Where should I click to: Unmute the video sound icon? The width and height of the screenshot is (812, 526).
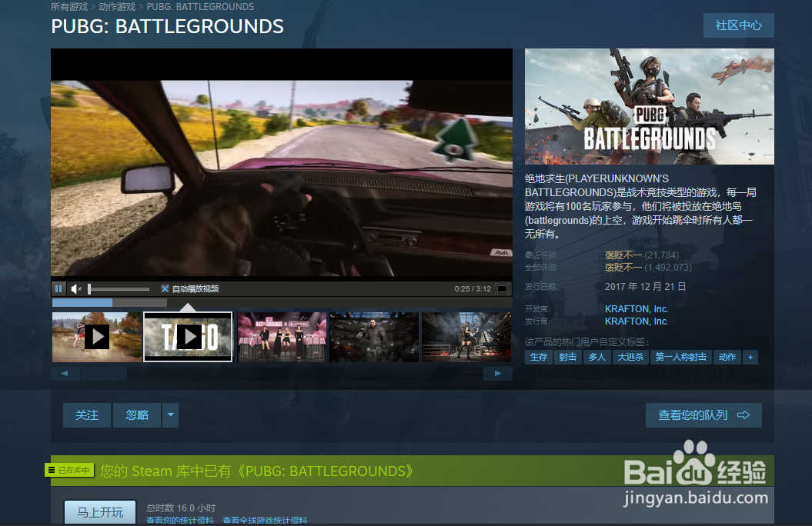pyautogui.click(x=76, y=288)
